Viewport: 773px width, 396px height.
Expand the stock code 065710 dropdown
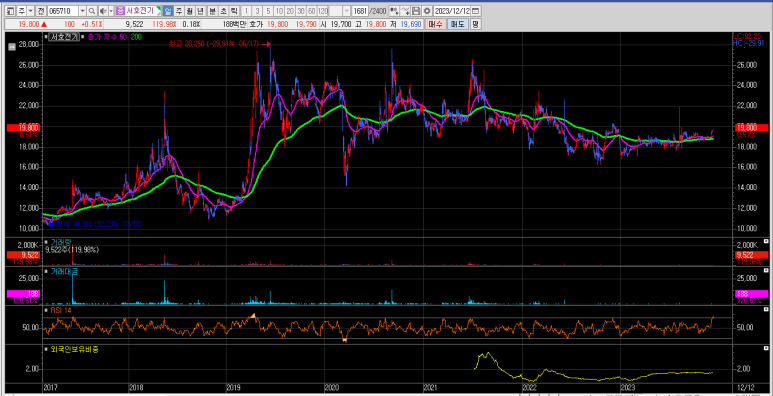[x=82, y=11]
